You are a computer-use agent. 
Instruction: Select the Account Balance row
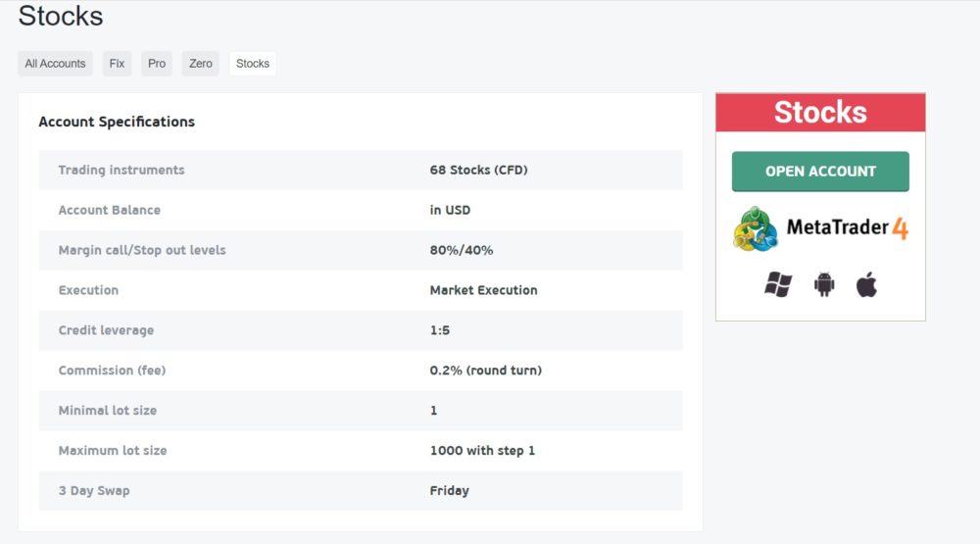pos(361,210)
